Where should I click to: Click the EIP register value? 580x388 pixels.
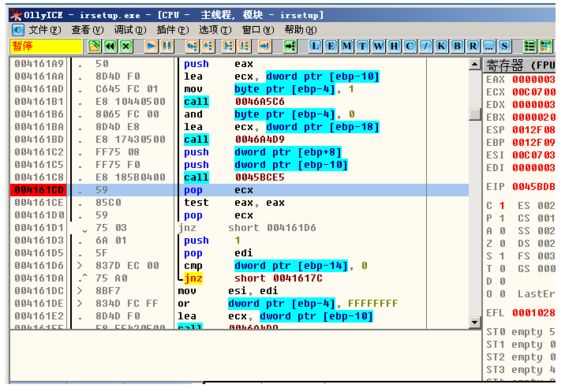(x=534, y=187)
